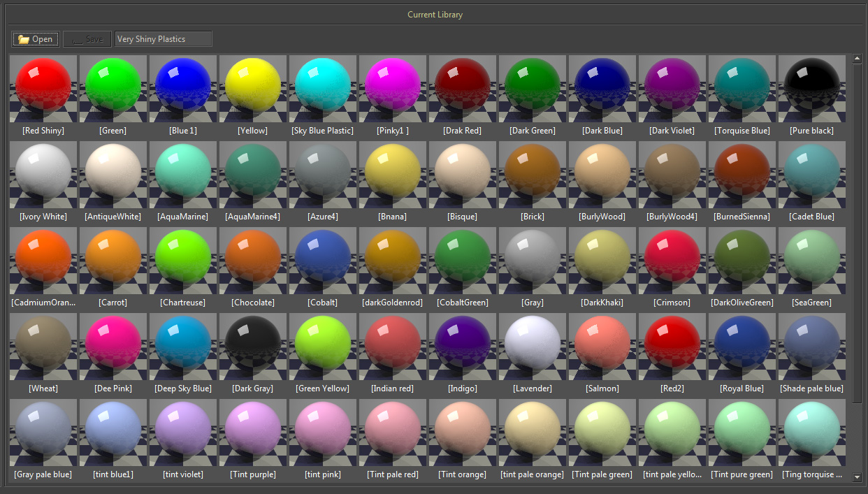Click the library vertical scrollbar thumb
This screenshot has width=868, height=494.
click(858, 233)
